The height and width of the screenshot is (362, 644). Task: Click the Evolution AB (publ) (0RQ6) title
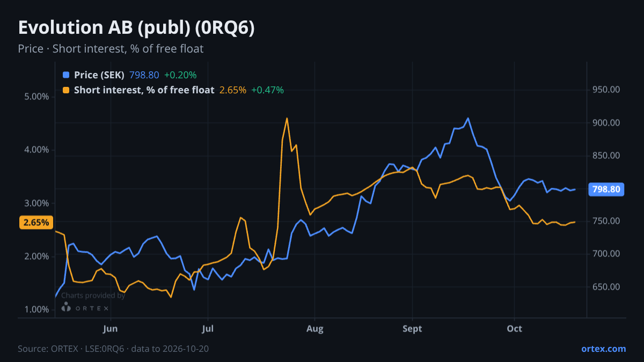point(136,28)
